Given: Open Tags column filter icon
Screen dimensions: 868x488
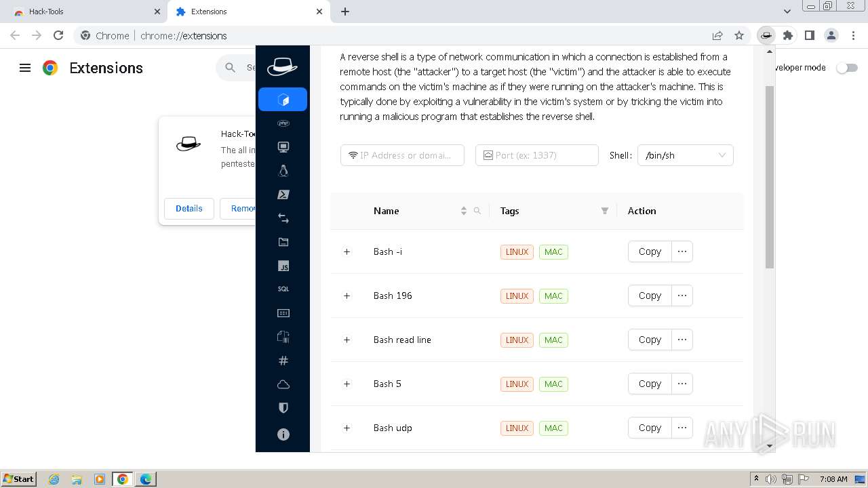Looking at the screenshot, I should point(605,211).
